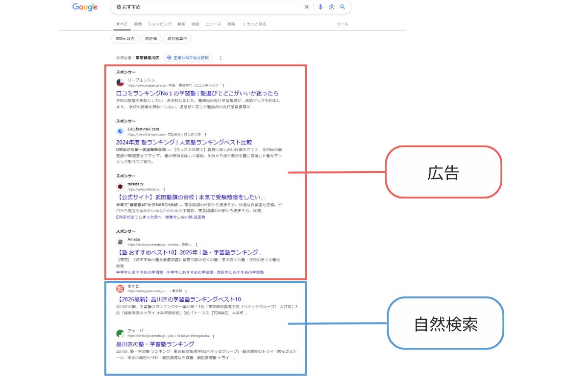Start voice search with the microphone icon
588x392 pixels.
click(x=320, y=7)
